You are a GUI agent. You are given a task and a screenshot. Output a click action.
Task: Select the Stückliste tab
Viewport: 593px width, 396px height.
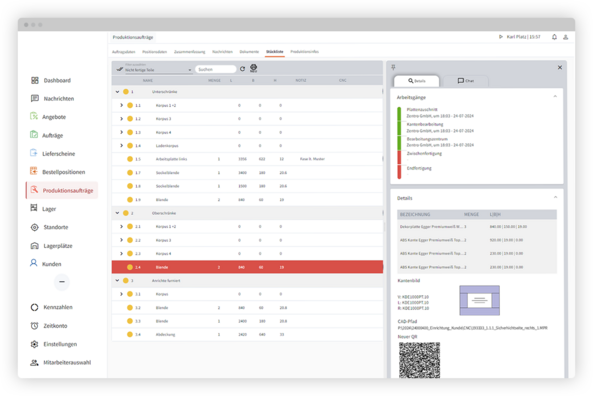[x=275, y=52]
